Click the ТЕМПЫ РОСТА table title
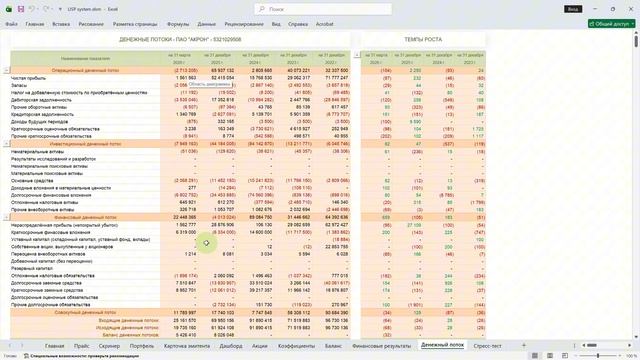 423,39
